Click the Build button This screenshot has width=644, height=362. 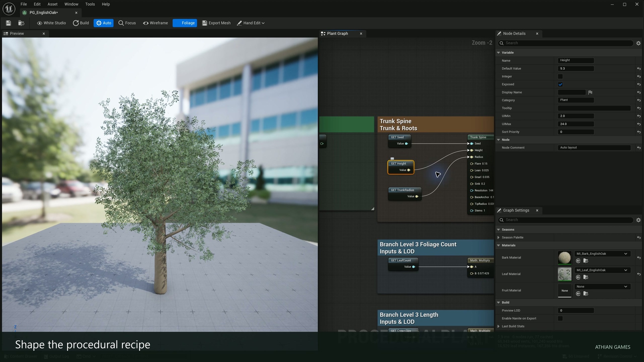pyautogui.click(x=81, y=23)
